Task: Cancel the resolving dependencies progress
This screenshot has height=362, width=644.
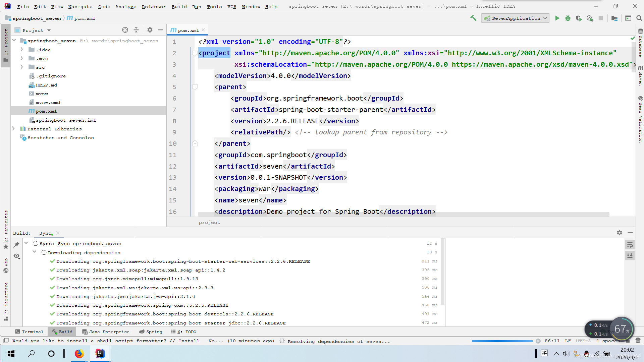Action: (x=538, y=341)
